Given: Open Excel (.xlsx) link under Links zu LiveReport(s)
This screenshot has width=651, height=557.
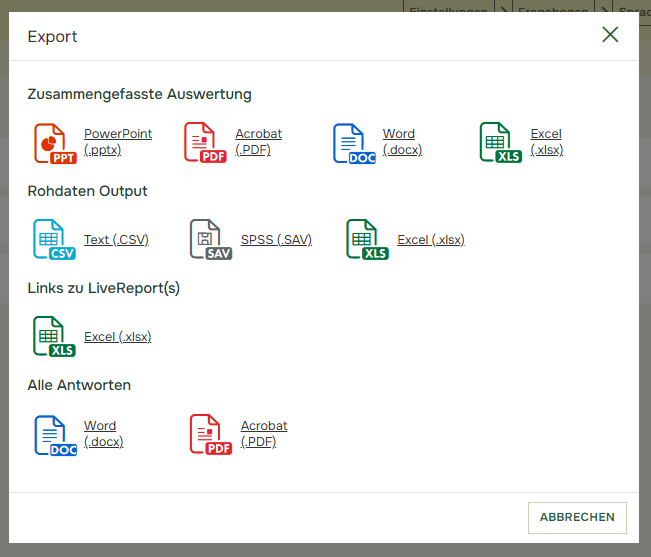Looking at the screenshot, I should coord(118,337).
